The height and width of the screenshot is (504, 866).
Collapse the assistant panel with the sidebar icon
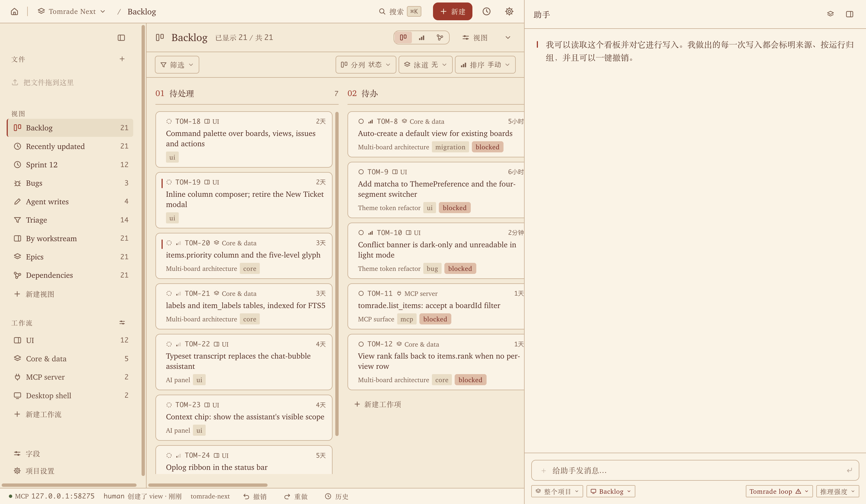[x=850, y=14]
